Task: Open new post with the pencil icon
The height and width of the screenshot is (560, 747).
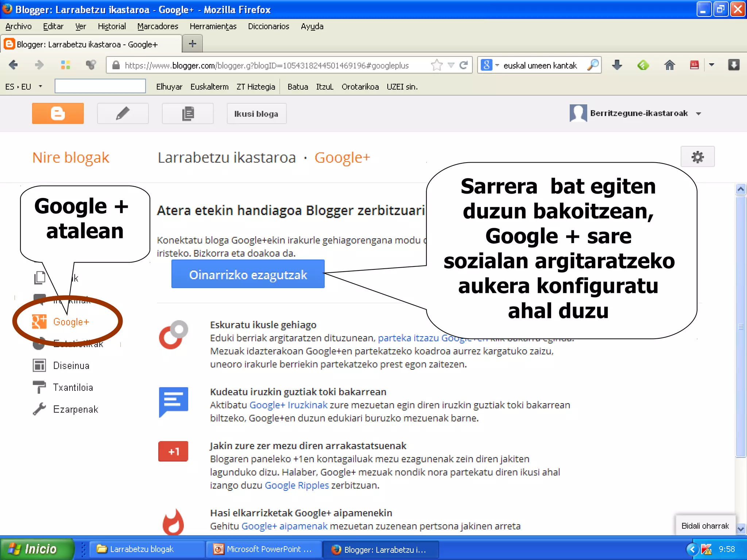Action: [x=123, y=113]
